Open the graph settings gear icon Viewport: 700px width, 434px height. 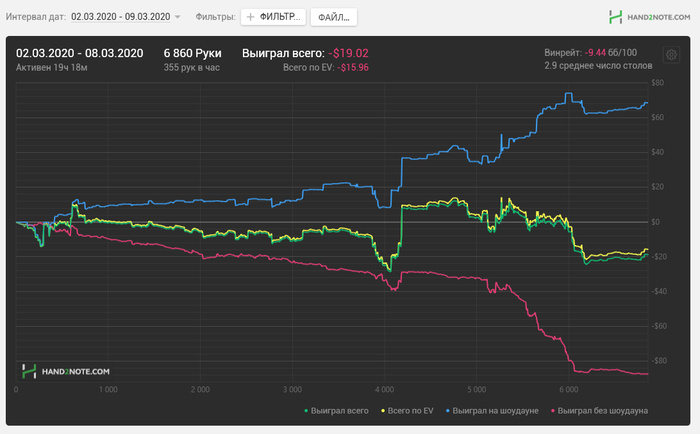[671, 55]
